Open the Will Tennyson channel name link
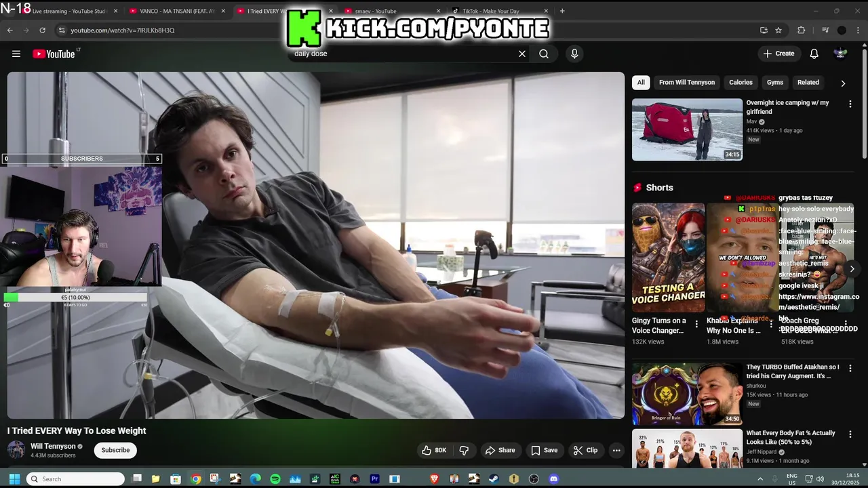 tap(53, 447)
